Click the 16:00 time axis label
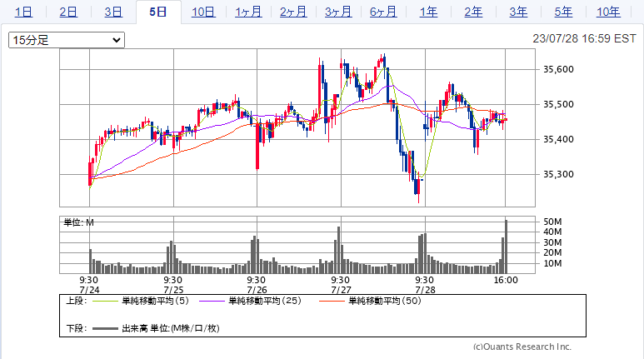Screen dimensions: 644x359 (x=506, y=280)
